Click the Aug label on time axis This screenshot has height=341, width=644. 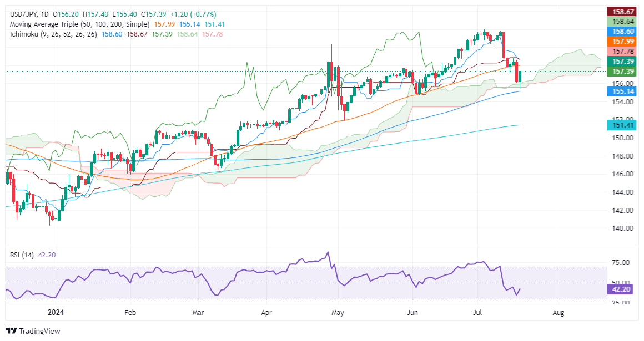[559, 313]
